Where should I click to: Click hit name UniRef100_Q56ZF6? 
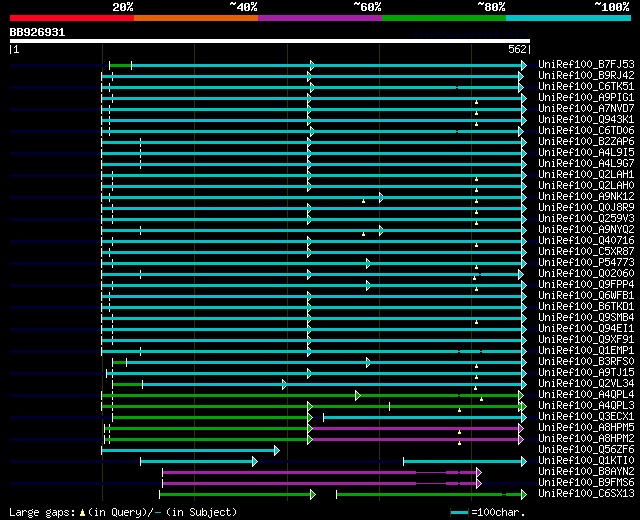(586, 450)
